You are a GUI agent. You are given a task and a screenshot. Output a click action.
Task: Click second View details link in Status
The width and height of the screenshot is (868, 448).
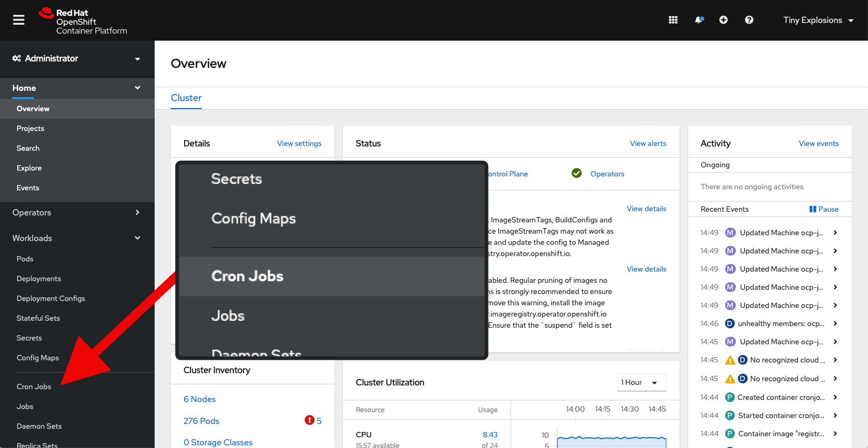(646, 269)
